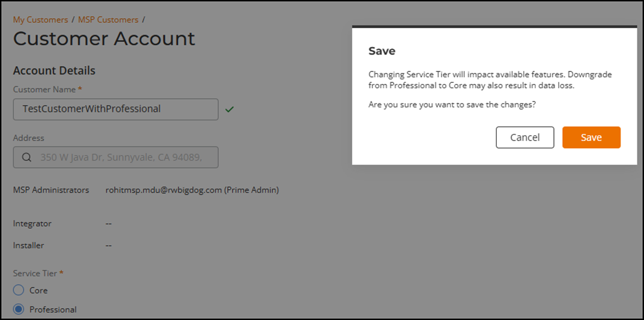Cancel the Save confirmation dialog

[524, 137]
